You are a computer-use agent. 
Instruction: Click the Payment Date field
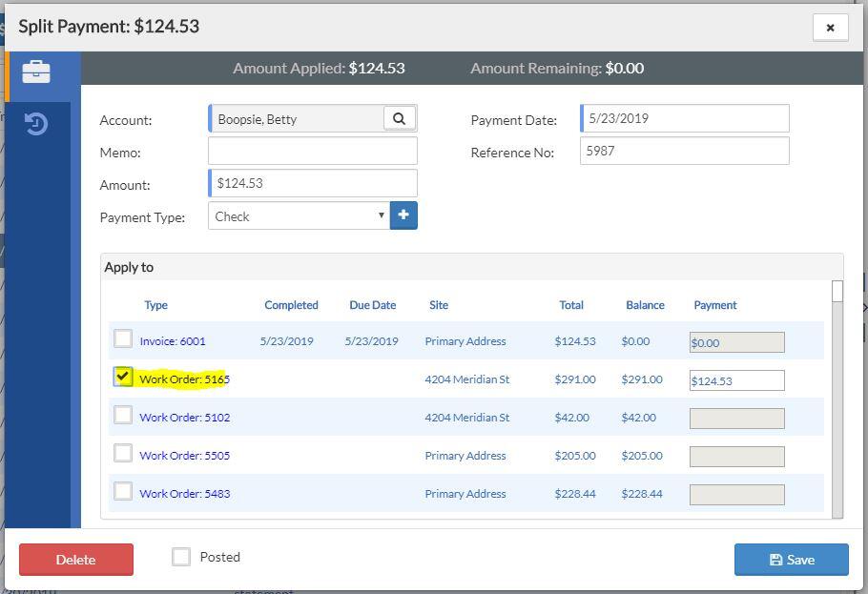click(685, 119)
